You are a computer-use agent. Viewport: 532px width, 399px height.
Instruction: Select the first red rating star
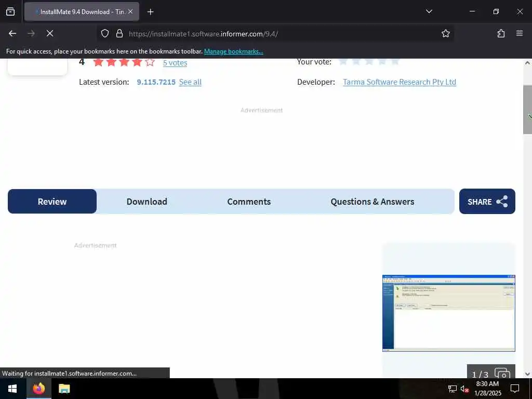[98, 62]
